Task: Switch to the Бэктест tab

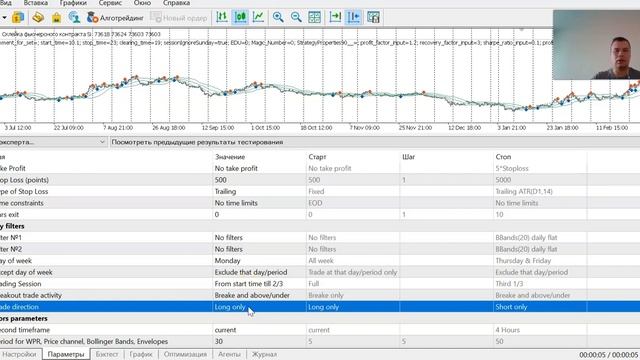Action: (107, 354)
